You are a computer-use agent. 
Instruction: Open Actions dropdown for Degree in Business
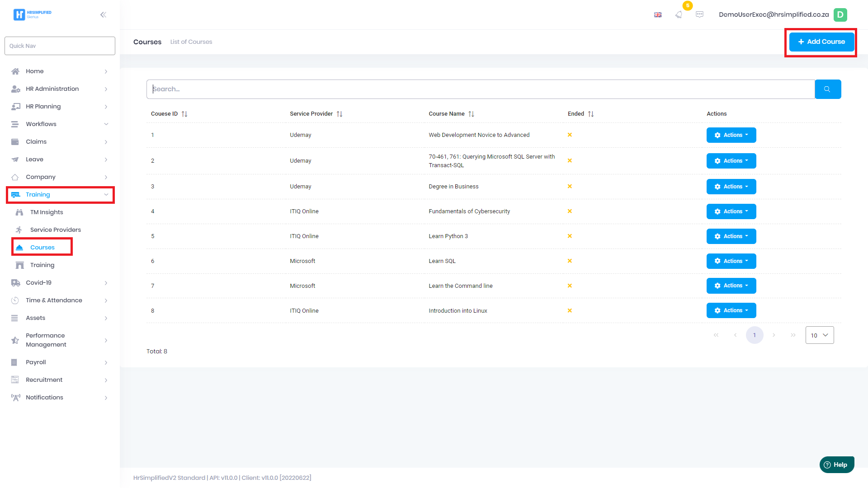coord(731,187)
